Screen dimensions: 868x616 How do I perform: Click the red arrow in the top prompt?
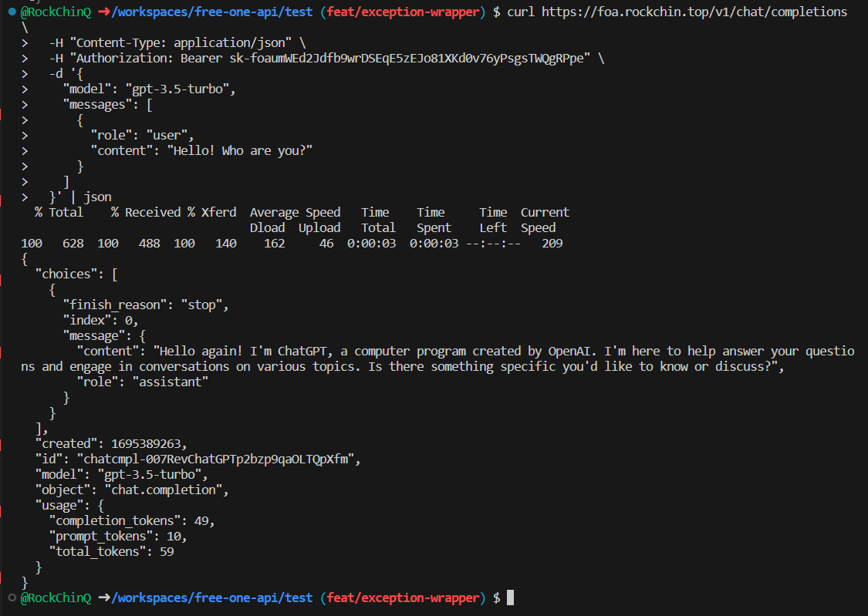coord(104,12)
